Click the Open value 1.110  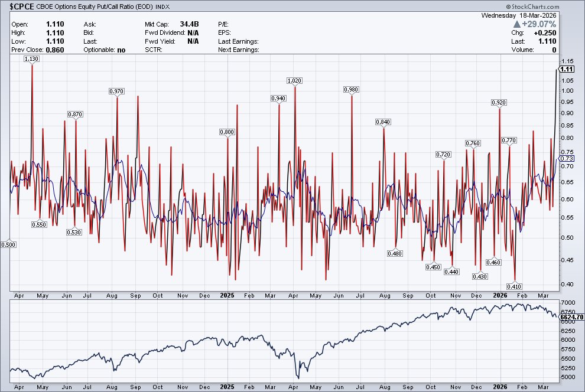tap(55, 24)
